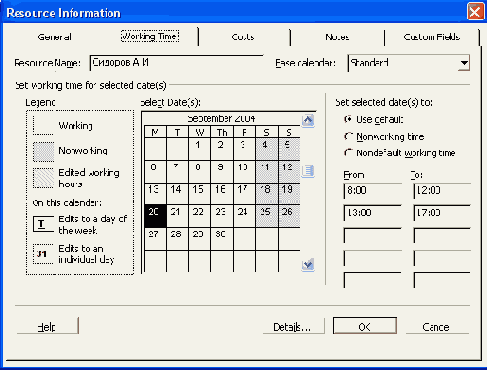Click the calendar scrollbar thumb

tap(308, 171)
